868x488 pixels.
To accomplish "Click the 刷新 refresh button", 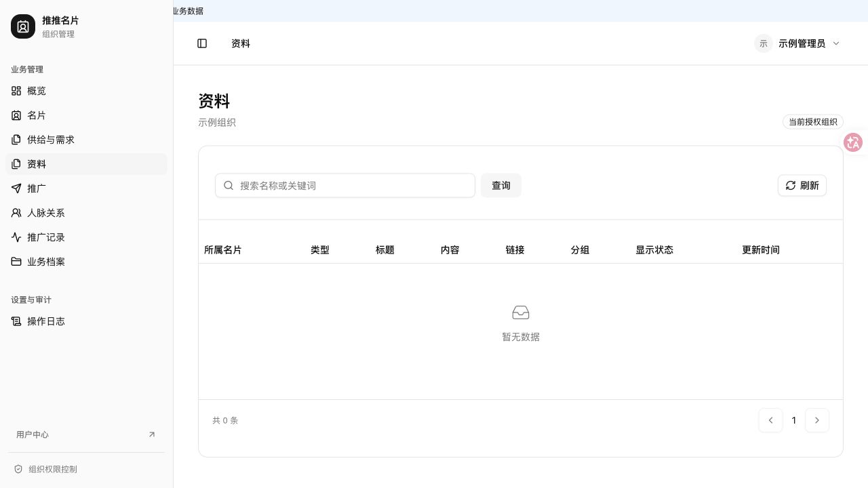I will (802, 186).
